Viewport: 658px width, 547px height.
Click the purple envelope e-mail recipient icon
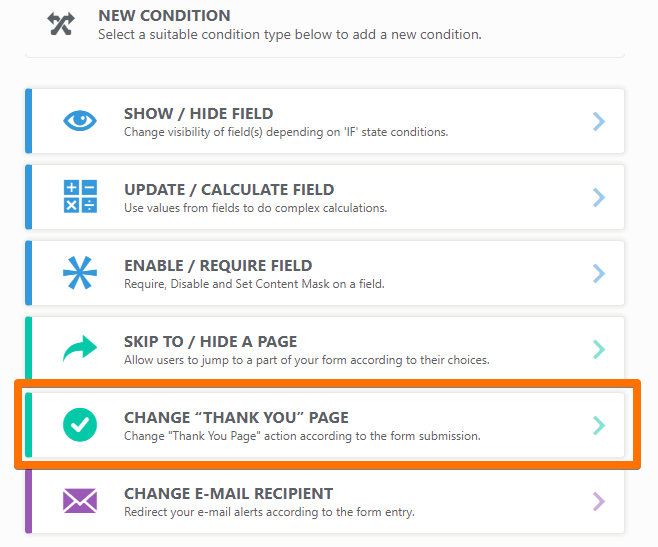coord(80,501)
